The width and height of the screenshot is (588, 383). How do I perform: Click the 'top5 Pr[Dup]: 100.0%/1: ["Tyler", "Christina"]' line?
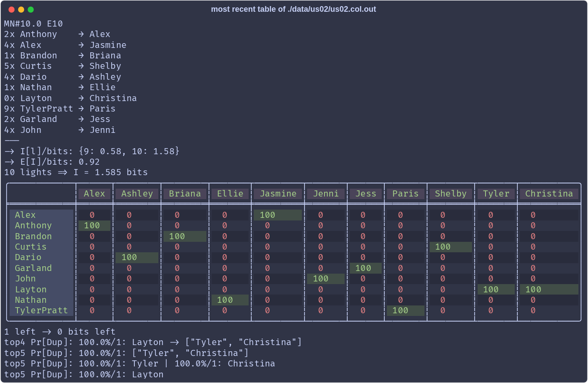point(126,353)
